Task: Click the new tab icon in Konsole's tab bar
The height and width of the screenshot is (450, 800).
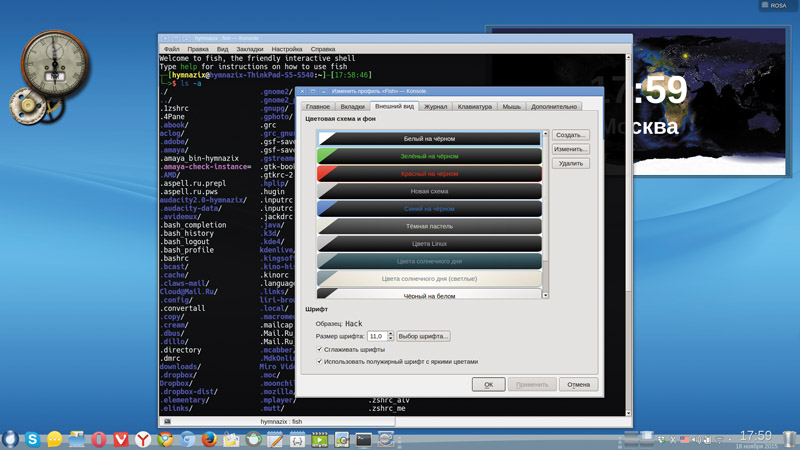Action: tap(167, 421)
